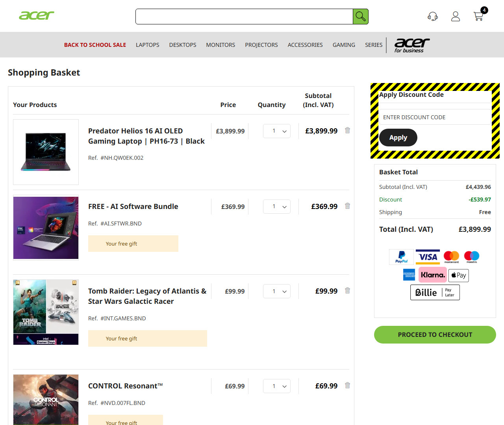Click the Klarna payment icon
Image resolution: width=504 pixels, height=425 pixels.
pyautogui.click(x=433, y=275)
